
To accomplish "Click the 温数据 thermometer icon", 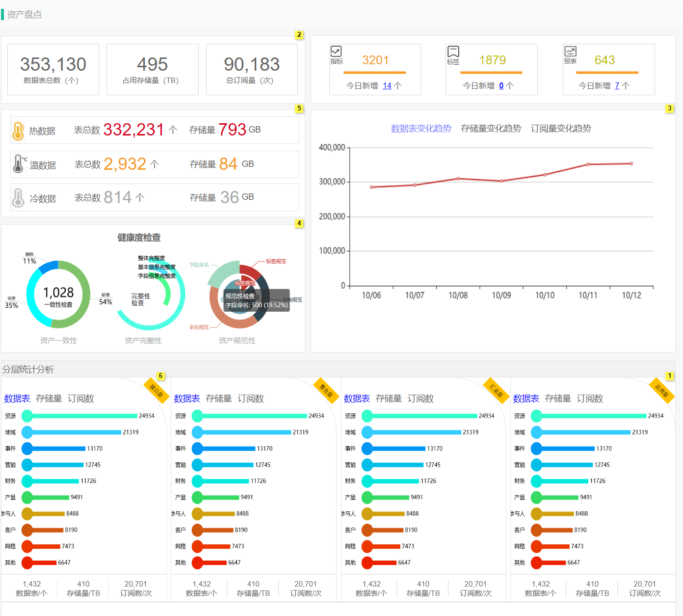I will pos(18,164).
